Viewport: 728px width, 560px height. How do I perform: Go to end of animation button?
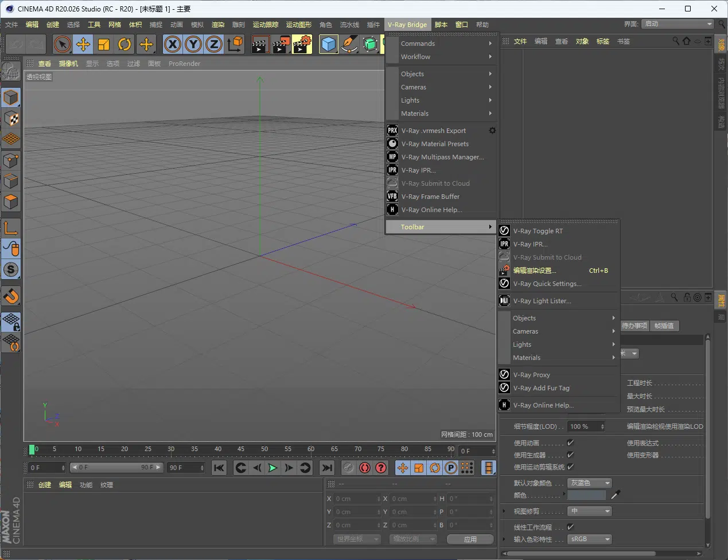(x=326, y=468)
